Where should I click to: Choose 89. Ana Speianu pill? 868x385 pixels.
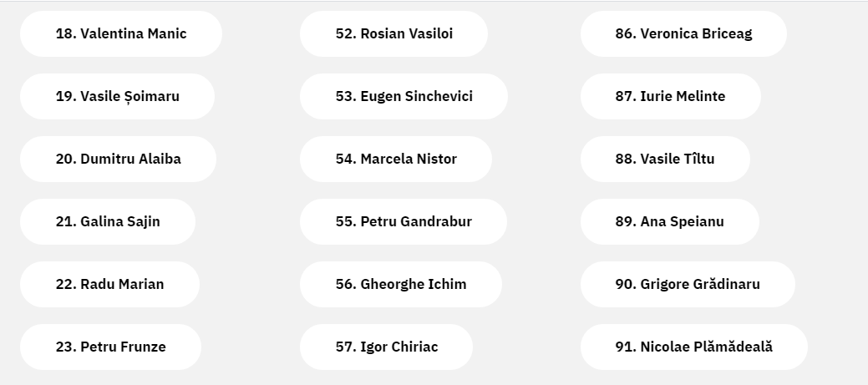click(670, 221)
